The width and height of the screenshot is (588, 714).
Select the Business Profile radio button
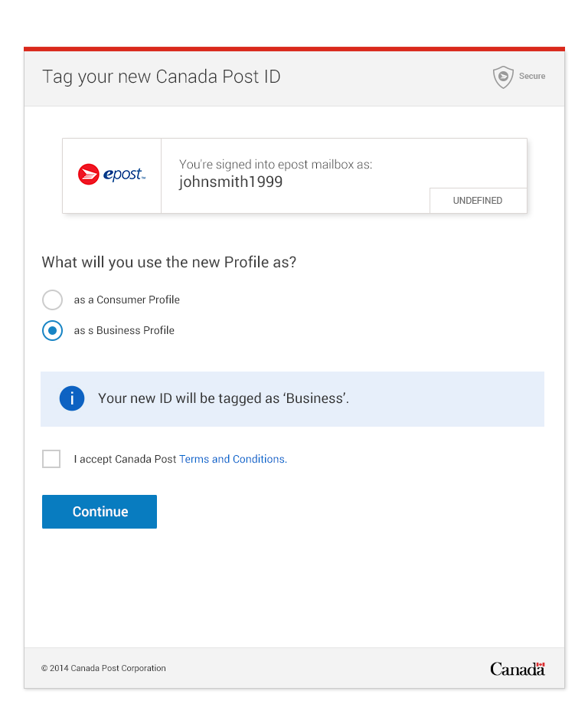pyautogui.click(x=52, y=331)
